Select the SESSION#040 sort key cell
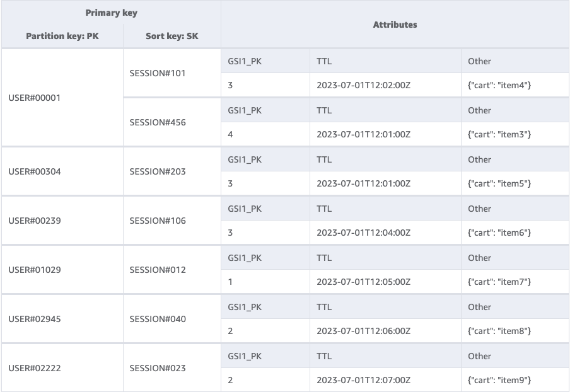 (x=158, y=319)
